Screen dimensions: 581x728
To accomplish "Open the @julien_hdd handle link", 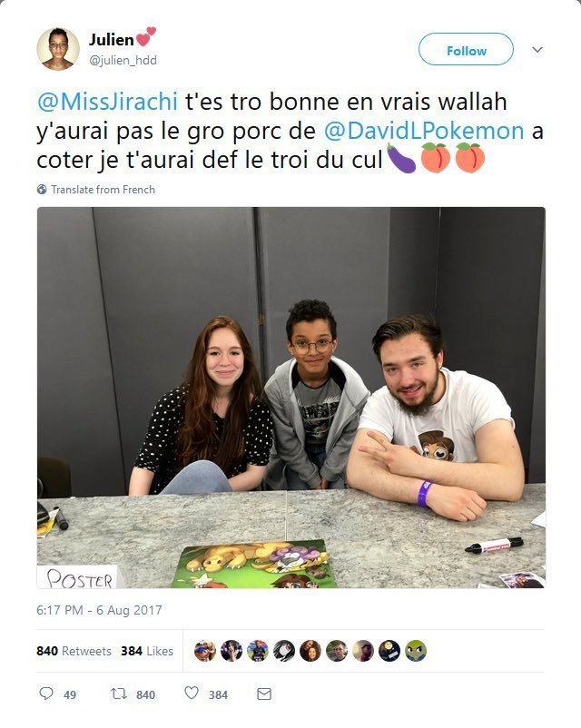I will [x=123, y=60].
